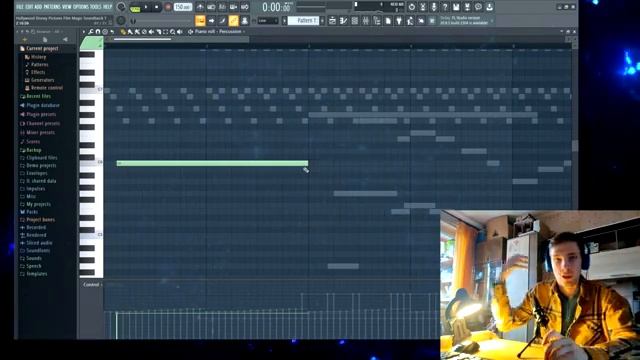Click the save project icon

456,7
